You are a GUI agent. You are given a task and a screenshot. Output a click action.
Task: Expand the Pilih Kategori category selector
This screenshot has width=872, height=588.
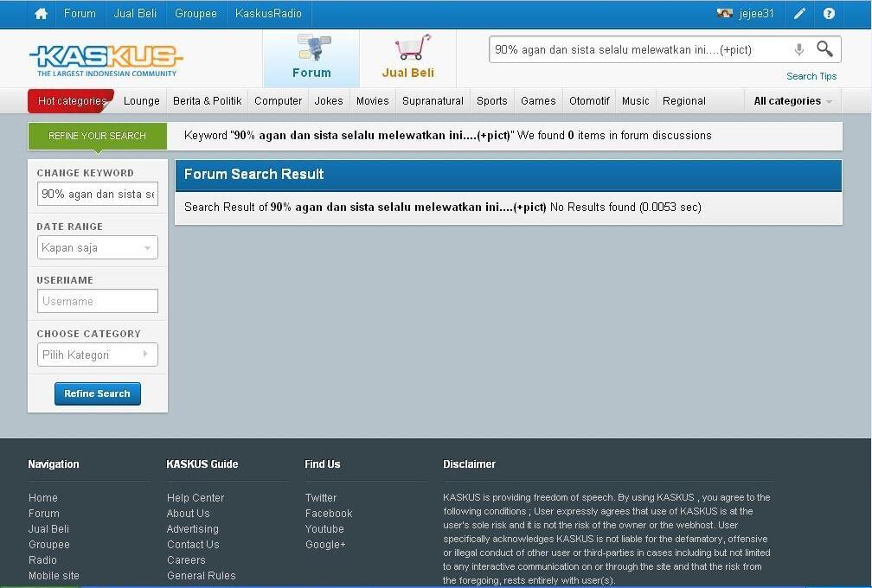click(x=97, y=355)
